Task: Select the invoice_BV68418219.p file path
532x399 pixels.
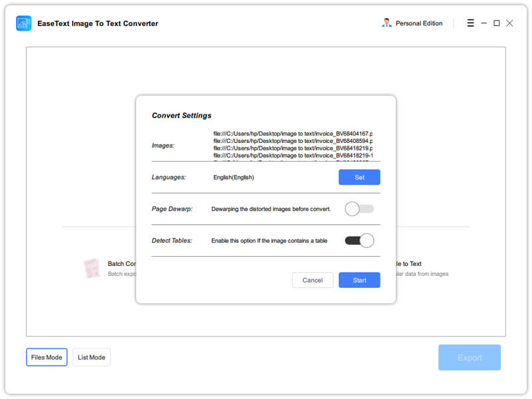Action: [293, 148]
